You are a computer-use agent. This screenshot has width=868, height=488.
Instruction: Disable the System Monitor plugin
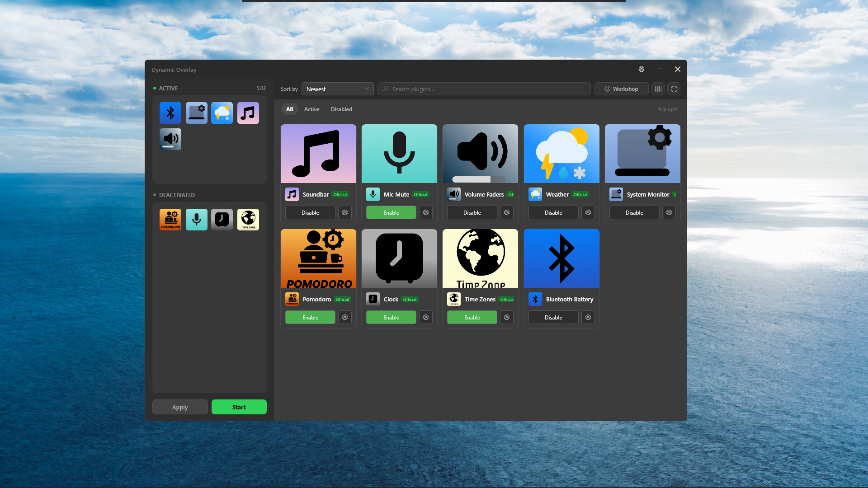(634, 212)
